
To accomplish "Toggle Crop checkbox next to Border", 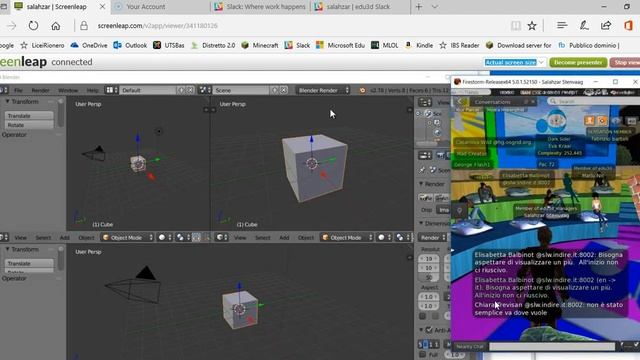I will click(436, 316).
